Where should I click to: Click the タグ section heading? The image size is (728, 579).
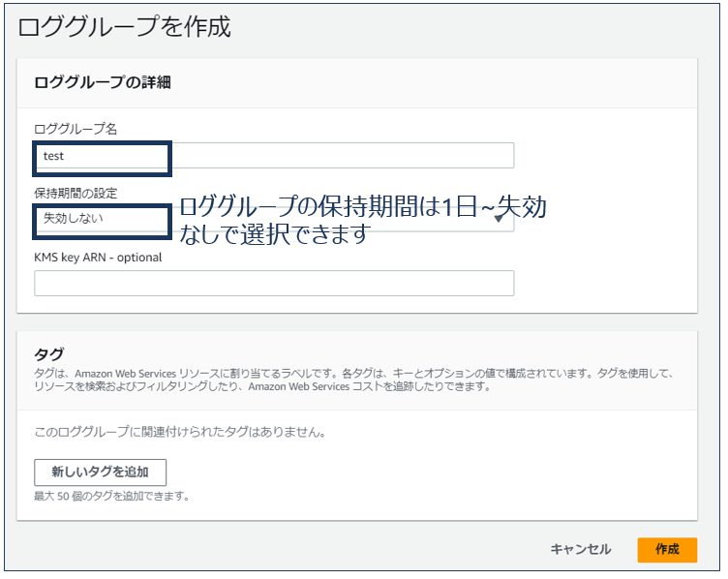click(x=48, y=354)
